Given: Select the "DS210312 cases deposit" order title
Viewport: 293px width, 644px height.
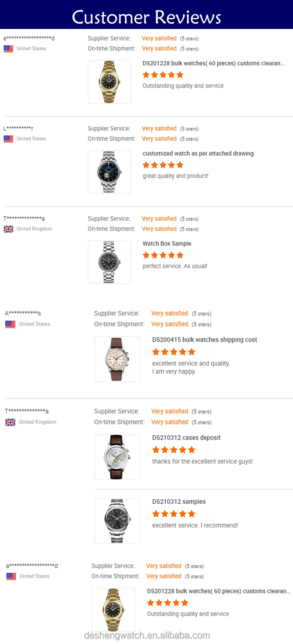Looking at the screenshot, I should click(x=186, y=438).
